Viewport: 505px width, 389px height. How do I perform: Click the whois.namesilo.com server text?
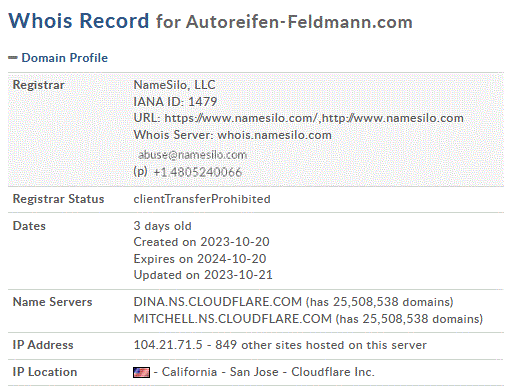pyautogui.click(x=274, y=135)
